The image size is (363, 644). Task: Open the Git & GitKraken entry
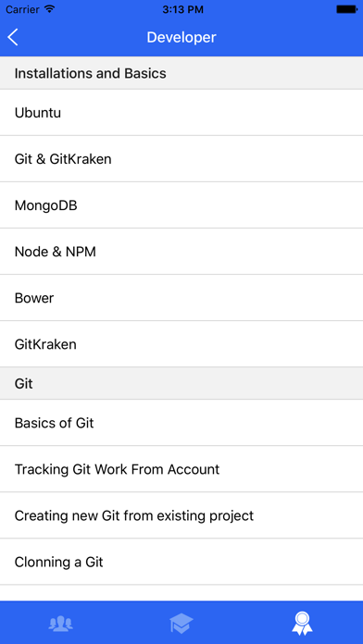(x=181, y=159)
